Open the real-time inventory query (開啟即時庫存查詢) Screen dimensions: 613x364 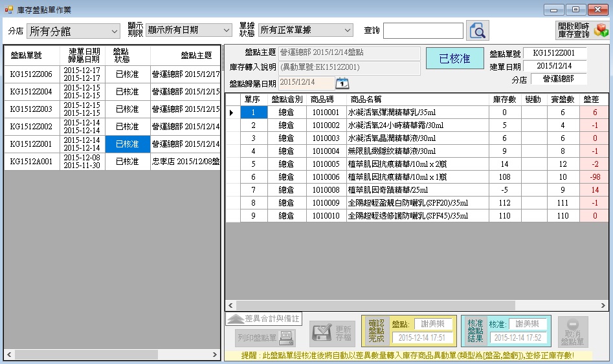tap(583, 30)
